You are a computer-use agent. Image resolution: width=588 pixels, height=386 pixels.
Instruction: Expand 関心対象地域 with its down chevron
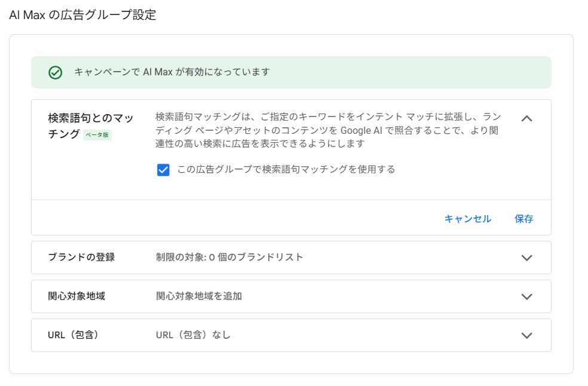(526, 297)
